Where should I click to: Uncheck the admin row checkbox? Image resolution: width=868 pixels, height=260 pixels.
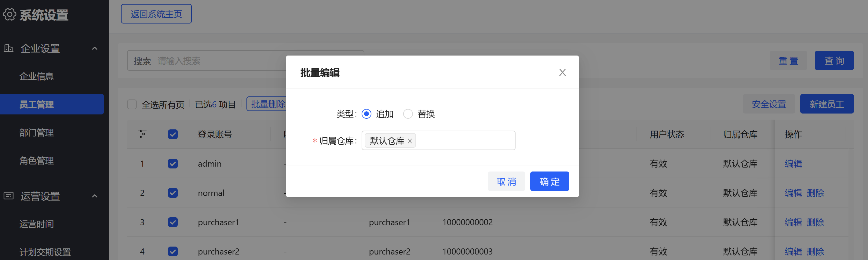pyautogui.click(x=173, y=164)
